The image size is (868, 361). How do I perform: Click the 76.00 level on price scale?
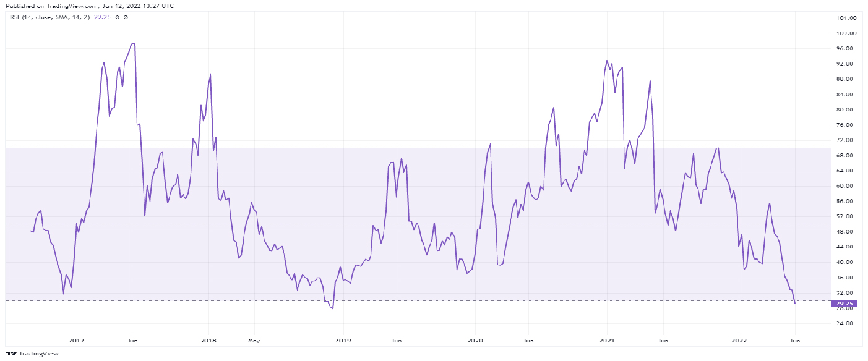coord(846,125)
